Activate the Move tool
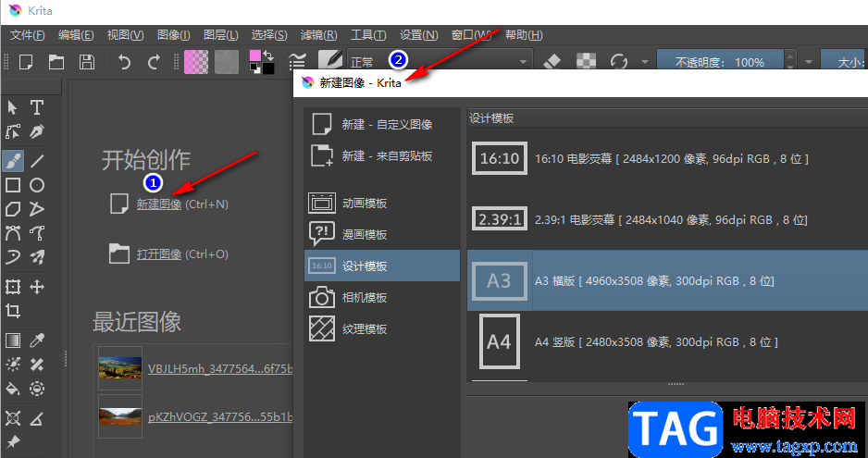This screenshot has width=868, height=458. click(37, 287)
